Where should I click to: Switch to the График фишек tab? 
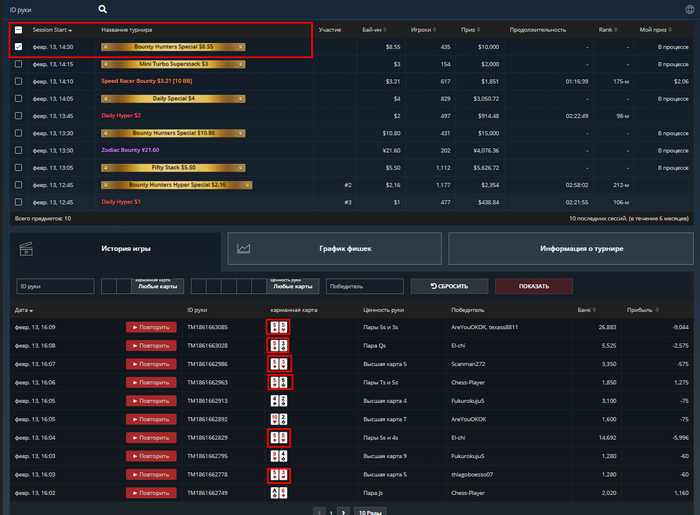click(334, 249)
